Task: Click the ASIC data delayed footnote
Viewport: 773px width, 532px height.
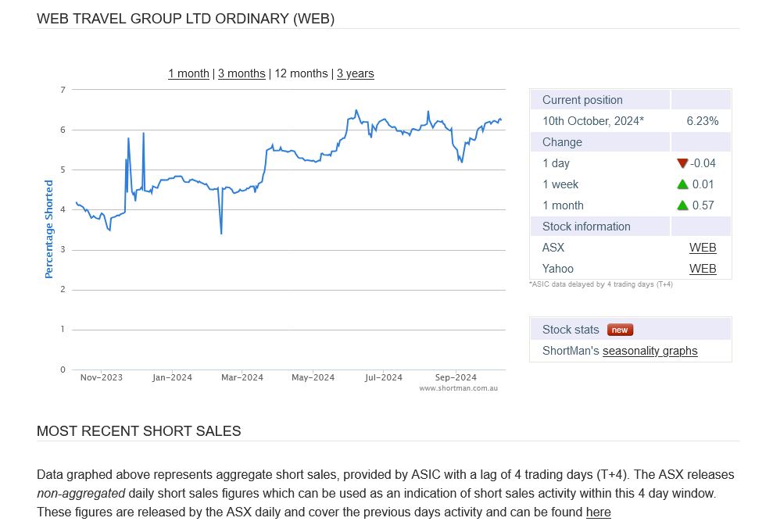Action: 600,284
